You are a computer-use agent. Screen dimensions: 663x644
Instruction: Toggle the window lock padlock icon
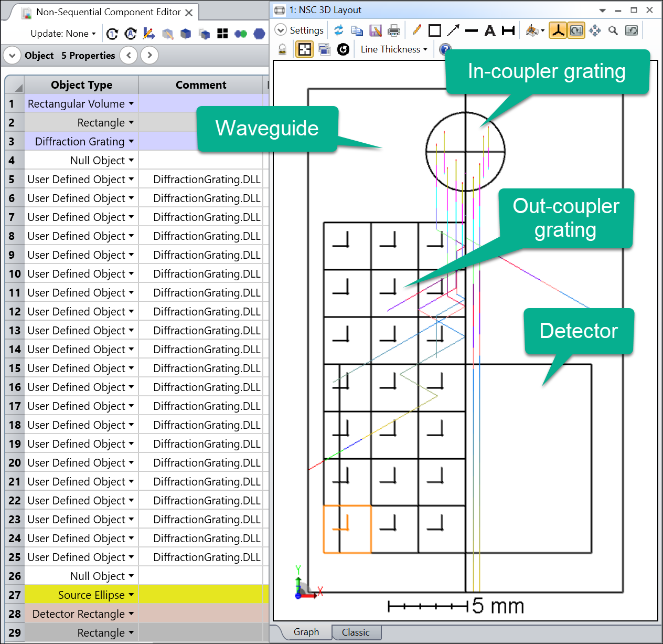tap(282, 49)
